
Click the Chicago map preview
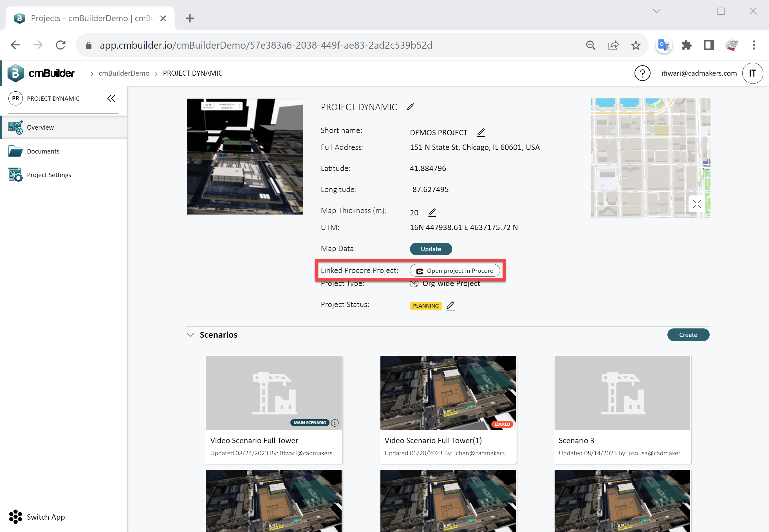650,158
